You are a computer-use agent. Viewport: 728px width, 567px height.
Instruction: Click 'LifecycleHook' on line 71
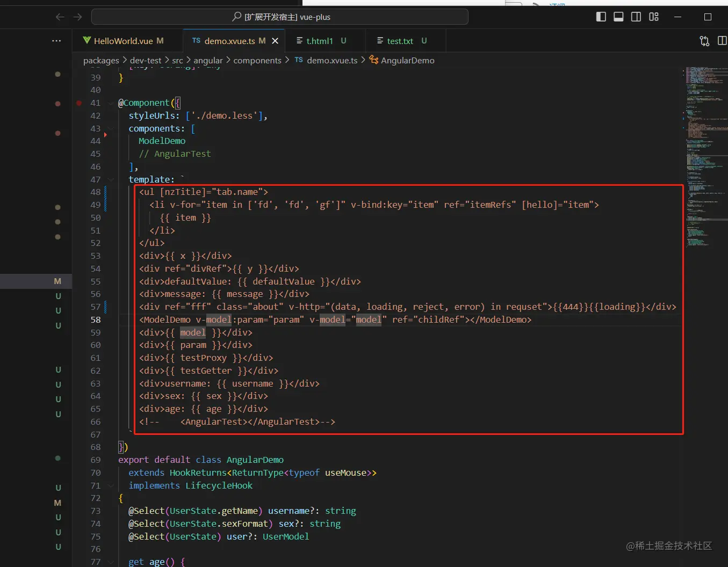click(219, 486)
